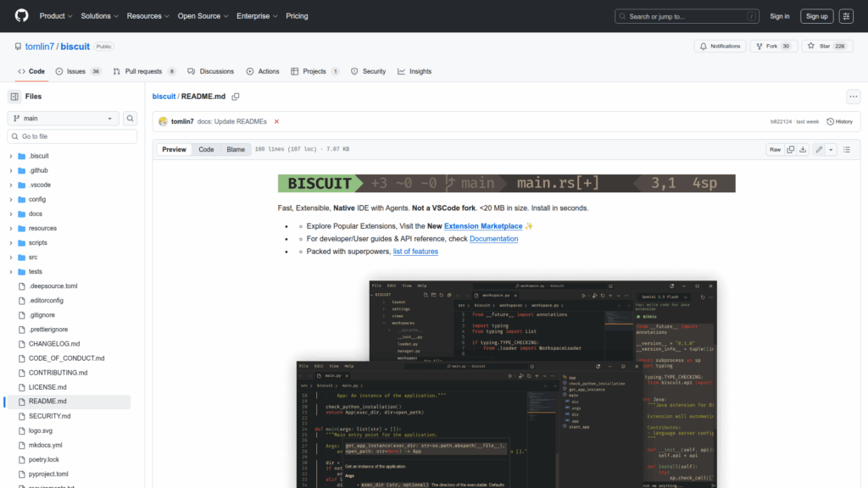Image resolution: width=868 pixels, height=488 pixels.
Task: Open CHANGELOG.md in file tree
Action: point(54,344)
